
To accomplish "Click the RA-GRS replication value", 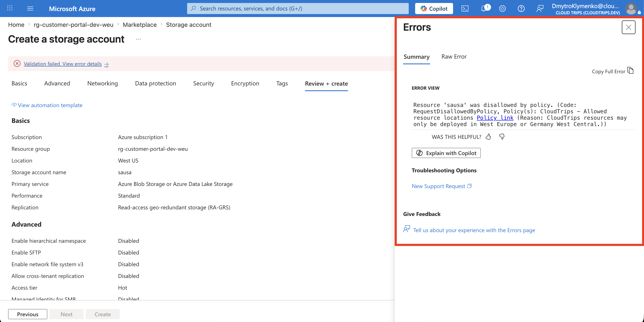I will tap(174, 207).
